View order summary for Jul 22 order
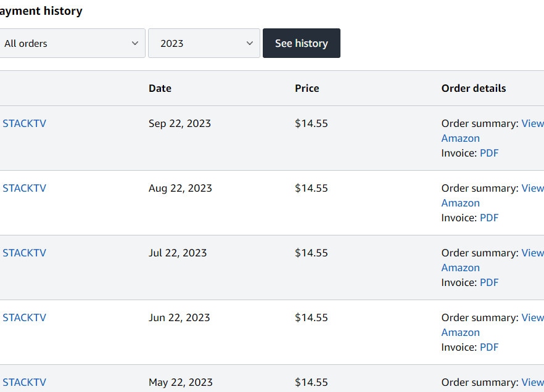Image resolution: width=544 pixels, height=392 pixels. click(x=532, y=253)
